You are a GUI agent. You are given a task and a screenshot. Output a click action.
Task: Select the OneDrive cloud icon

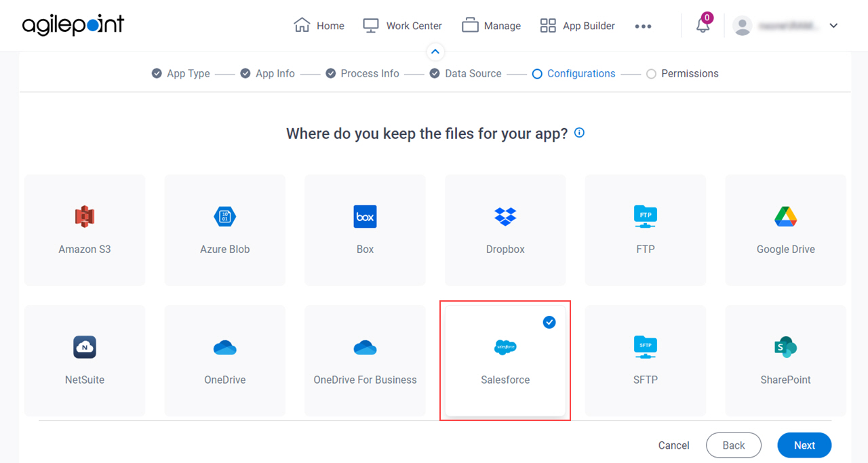coord(225,348)
